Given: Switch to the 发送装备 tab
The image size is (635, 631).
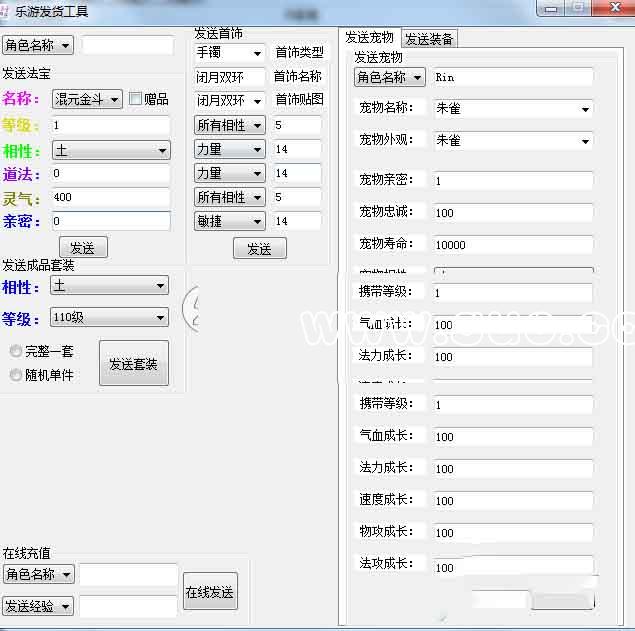Looking at the screenshot, I should click(429, 39).
